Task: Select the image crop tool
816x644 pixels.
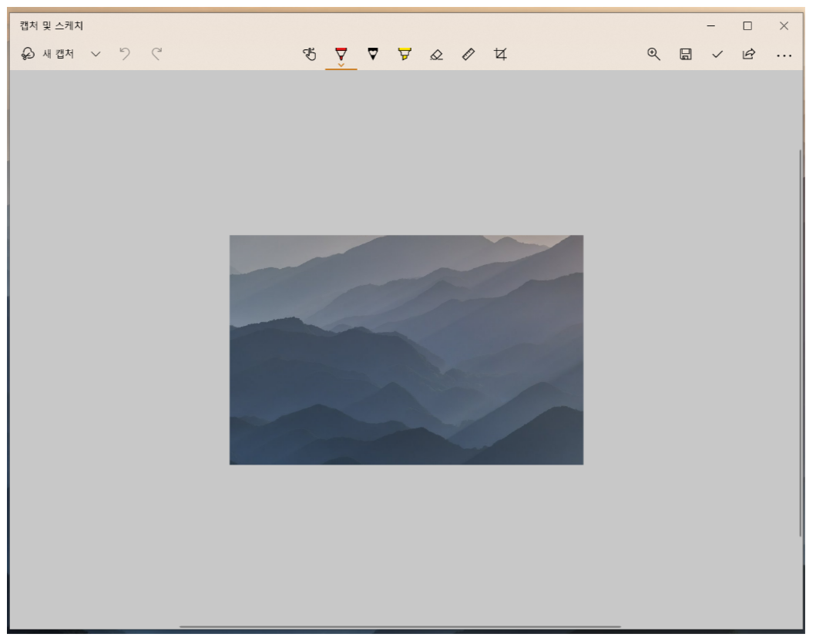Action: [500, 54]
